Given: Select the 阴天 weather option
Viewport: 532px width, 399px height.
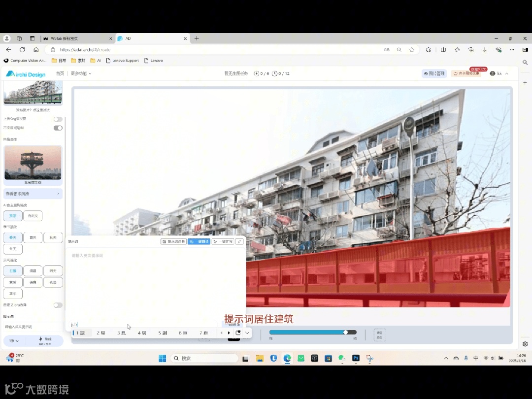Looking at the screenshot, I should [53, 271].
